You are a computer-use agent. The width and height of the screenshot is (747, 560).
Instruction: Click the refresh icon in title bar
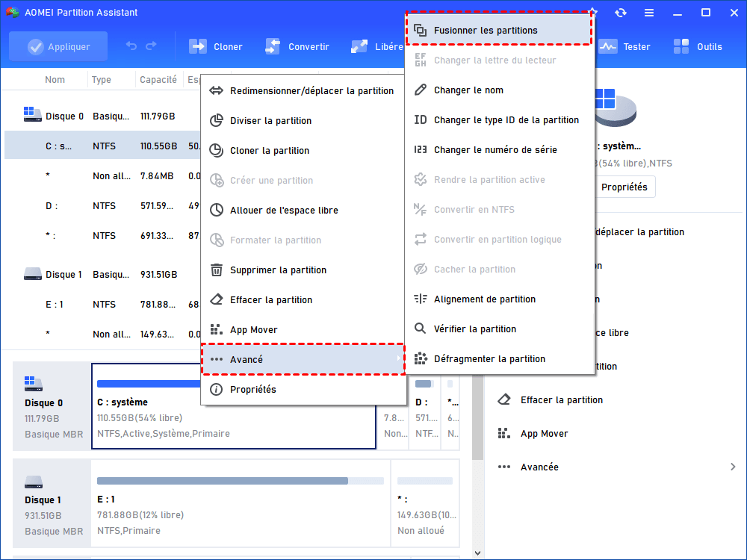[x=621, y=13]
